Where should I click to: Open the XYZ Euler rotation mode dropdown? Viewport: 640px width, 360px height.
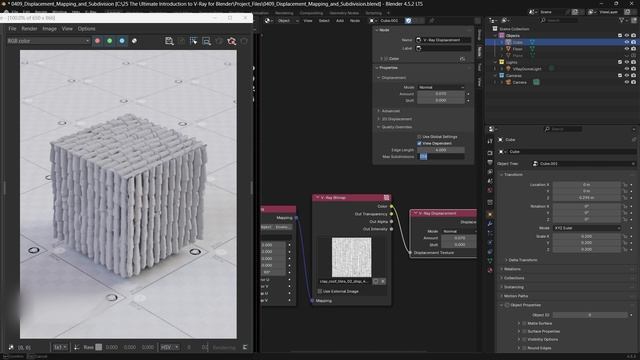click(x=587, y=228)
